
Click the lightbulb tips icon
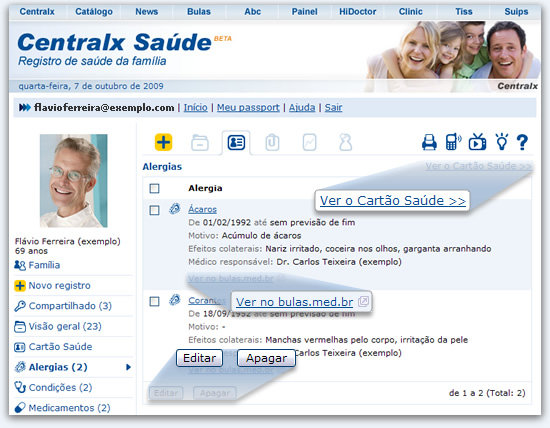(x=502, y=142)
